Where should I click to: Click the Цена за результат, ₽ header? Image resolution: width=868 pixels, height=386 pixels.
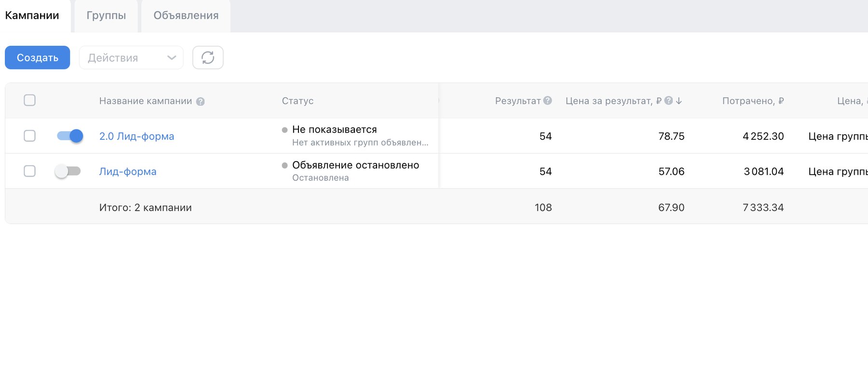(x=613, y=101)
